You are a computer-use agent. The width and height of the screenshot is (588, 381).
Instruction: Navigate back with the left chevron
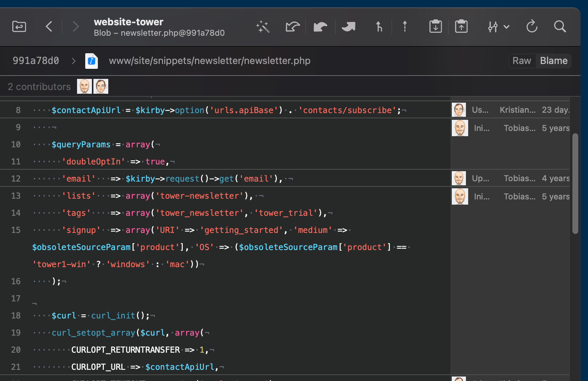49,27
